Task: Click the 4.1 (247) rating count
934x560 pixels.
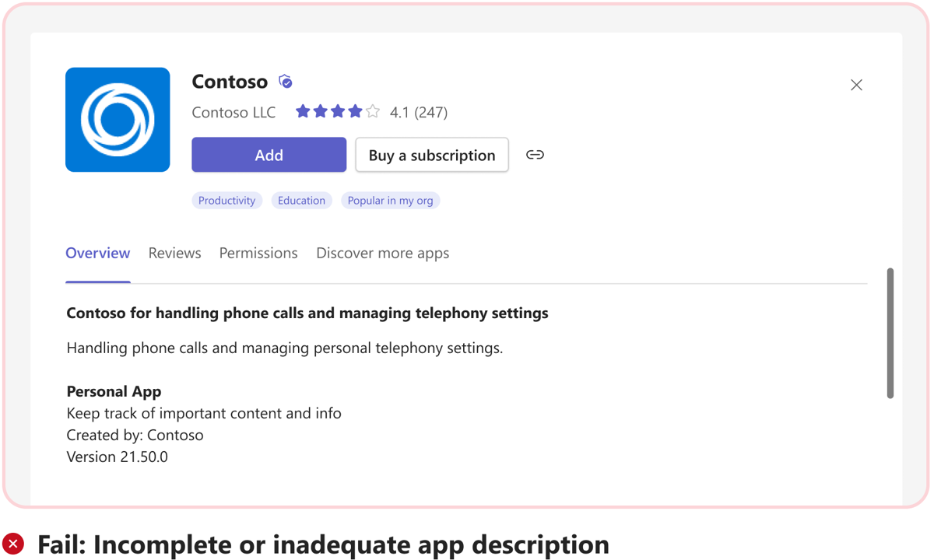Action: (x=419, y=112)
